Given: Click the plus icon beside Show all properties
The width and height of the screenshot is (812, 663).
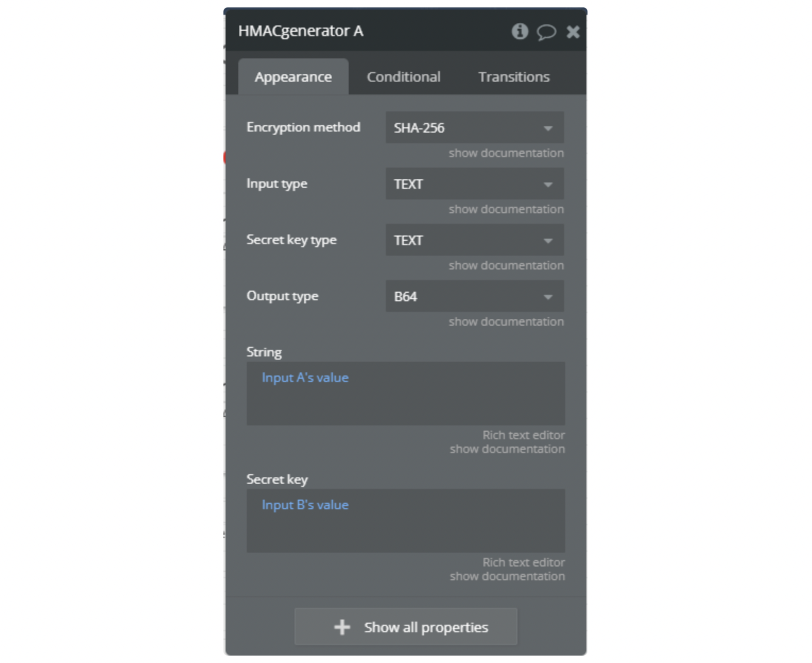Looking at the screenshot, I should click(342, 627).
